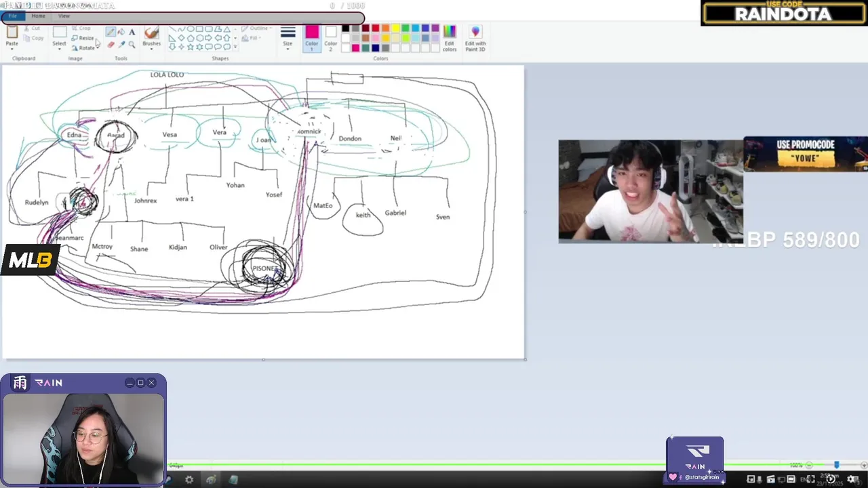Expand the Shapes gallery more arrow
The width and height of the screenshot is (868, 488).
tap(235, 47)
